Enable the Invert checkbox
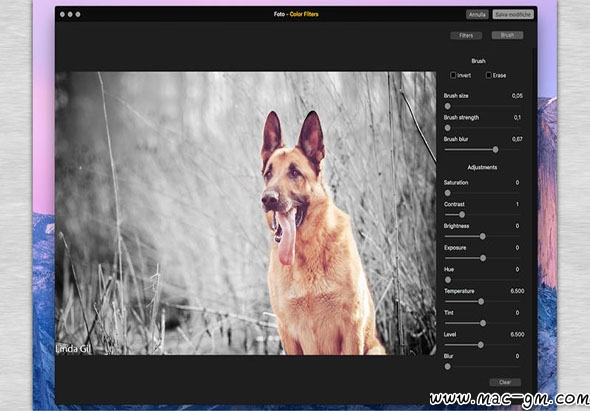Image resolution: width=590 pixels, height=411 pixels. pos(453,75)
